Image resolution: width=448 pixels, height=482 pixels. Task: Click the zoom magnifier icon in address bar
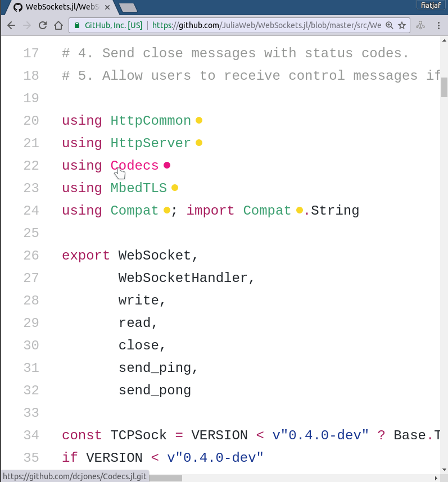(390, 25)
